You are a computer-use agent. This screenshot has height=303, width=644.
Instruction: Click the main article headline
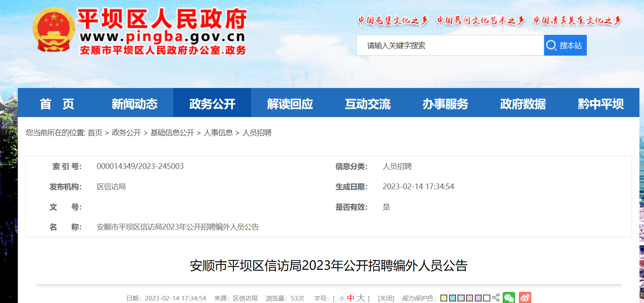pyautogui.click(x=329, y=266)
